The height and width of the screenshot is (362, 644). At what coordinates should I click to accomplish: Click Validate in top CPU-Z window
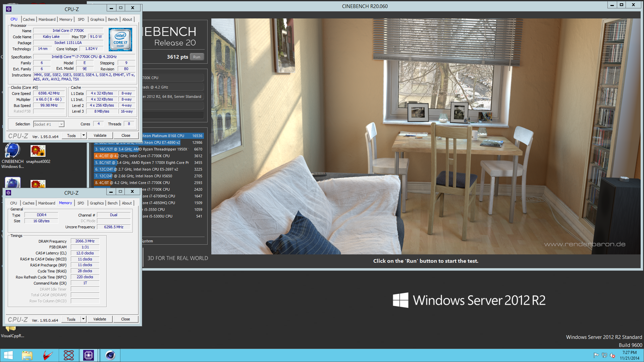click(100, 135)
